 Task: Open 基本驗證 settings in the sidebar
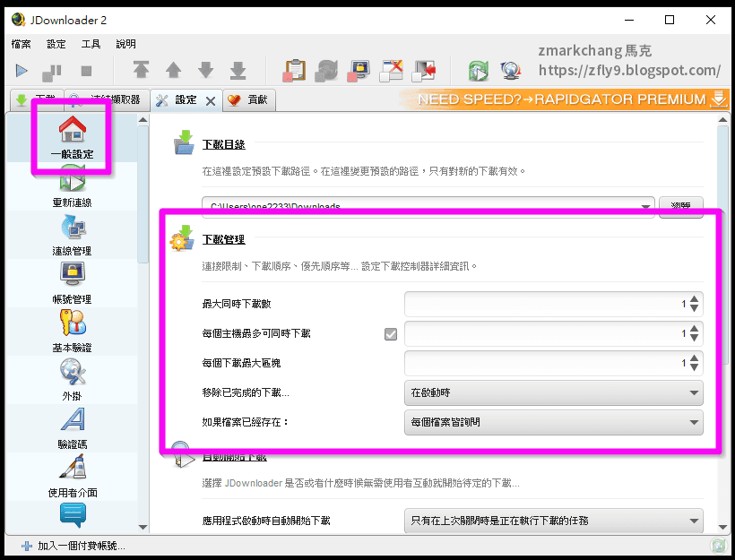73,332
